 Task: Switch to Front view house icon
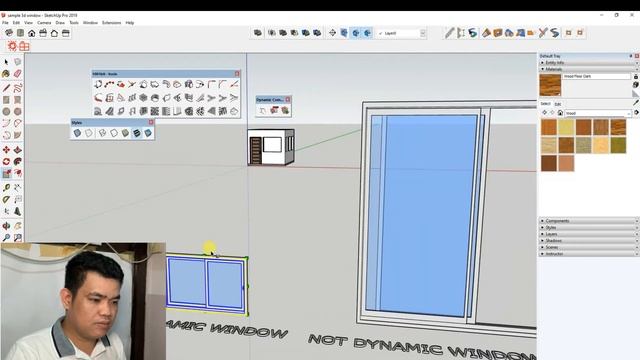(31, 33)
